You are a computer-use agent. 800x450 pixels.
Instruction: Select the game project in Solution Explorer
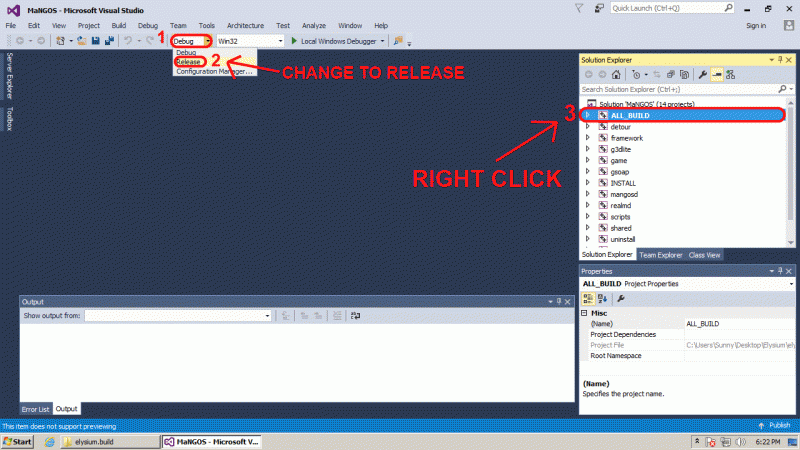tap(619, 161)
